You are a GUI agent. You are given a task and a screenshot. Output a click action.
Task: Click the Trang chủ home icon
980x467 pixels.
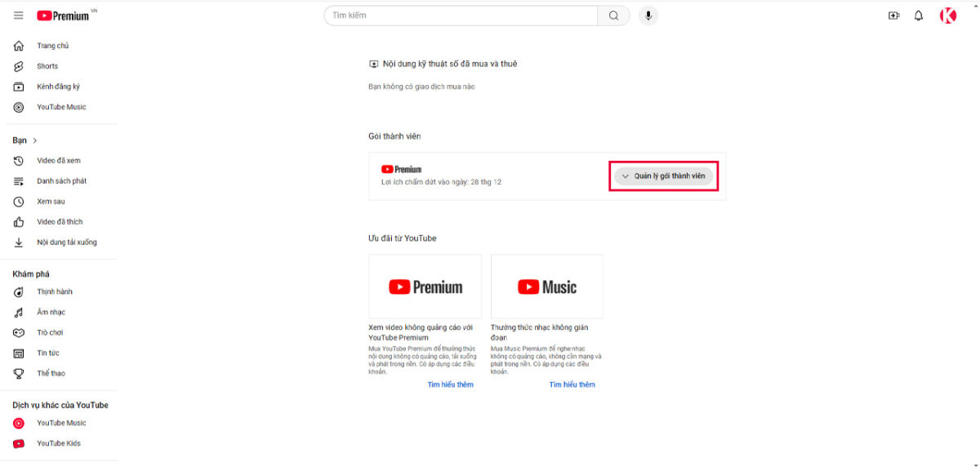(x=19, y=46)
